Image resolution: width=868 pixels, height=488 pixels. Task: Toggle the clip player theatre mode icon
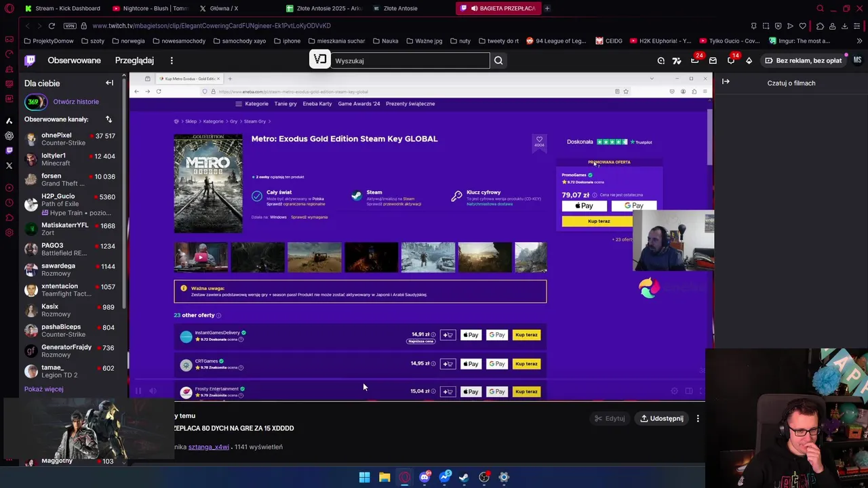pyautogui.click(x=688, y=391)
